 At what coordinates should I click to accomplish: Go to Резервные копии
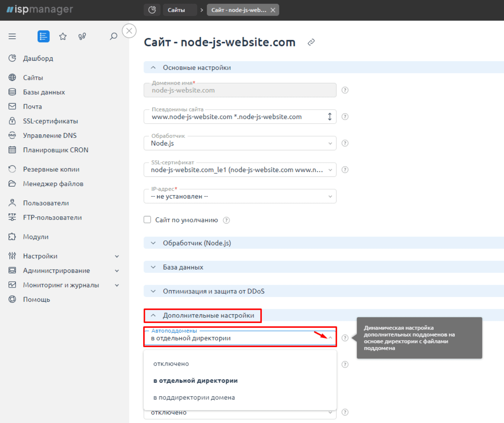tap(51, 169)
